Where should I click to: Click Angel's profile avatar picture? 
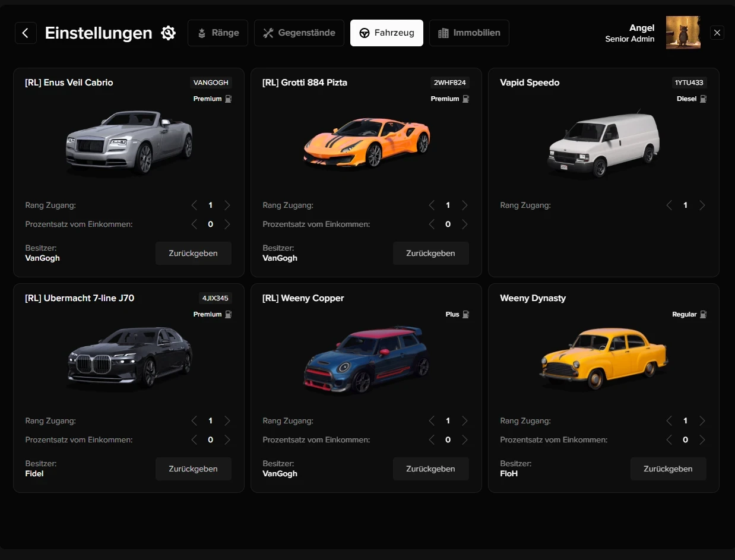click(683, 33)
